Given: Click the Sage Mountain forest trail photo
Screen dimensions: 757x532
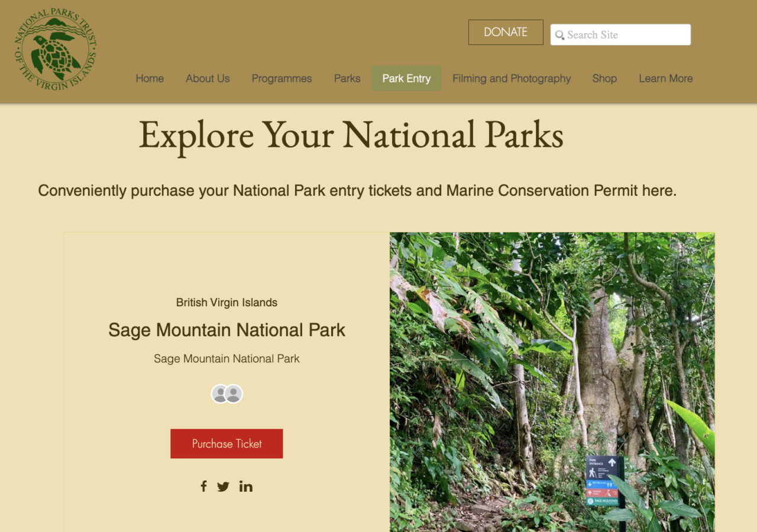Looking at the screenshot, I should click(x=552, y=382).
